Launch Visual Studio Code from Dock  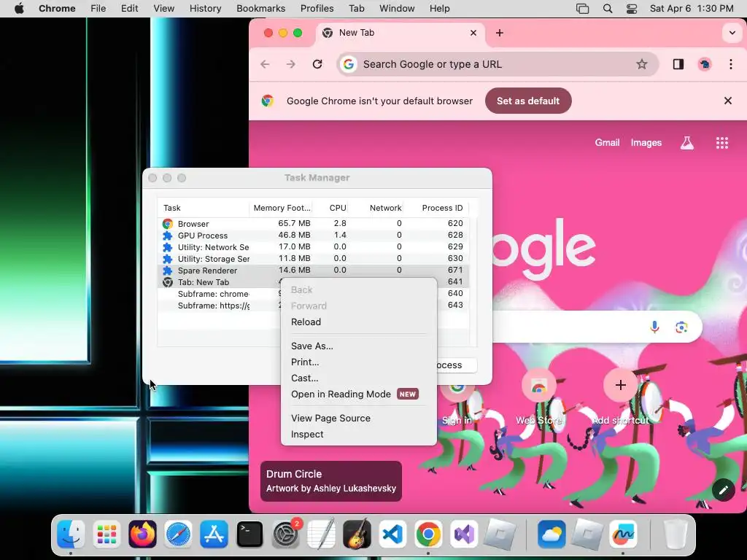pos(392,534)
